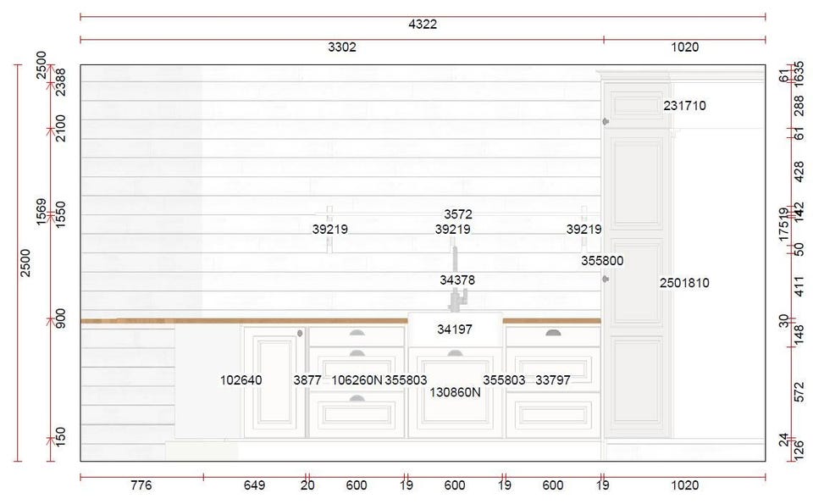Select the 33797 drawer unit label
The height and width of the screenshot is (504, 813).
tap(553, 380)
